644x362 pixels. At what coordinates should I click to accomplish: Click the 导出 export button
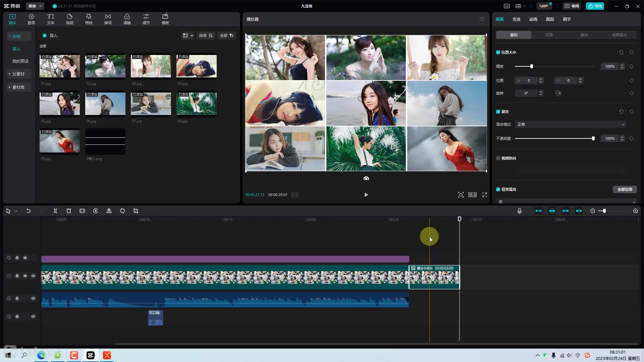[595, 6]
